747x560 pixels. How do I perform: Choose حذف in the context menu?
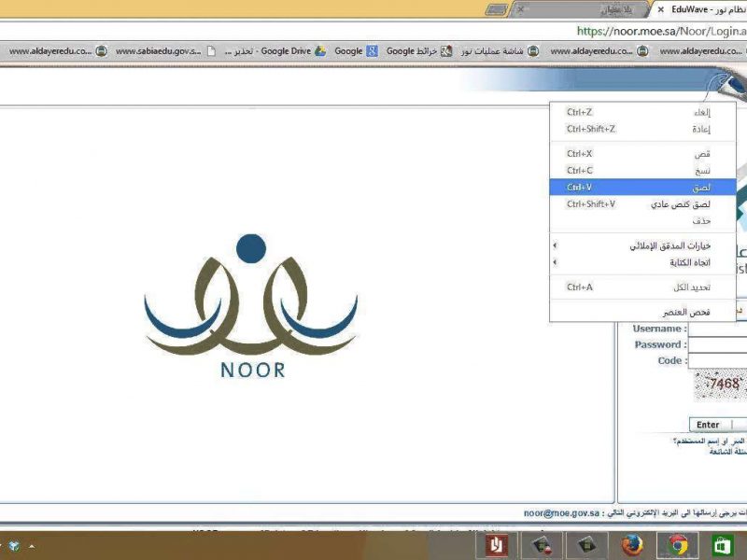click(x=643, y=221)
